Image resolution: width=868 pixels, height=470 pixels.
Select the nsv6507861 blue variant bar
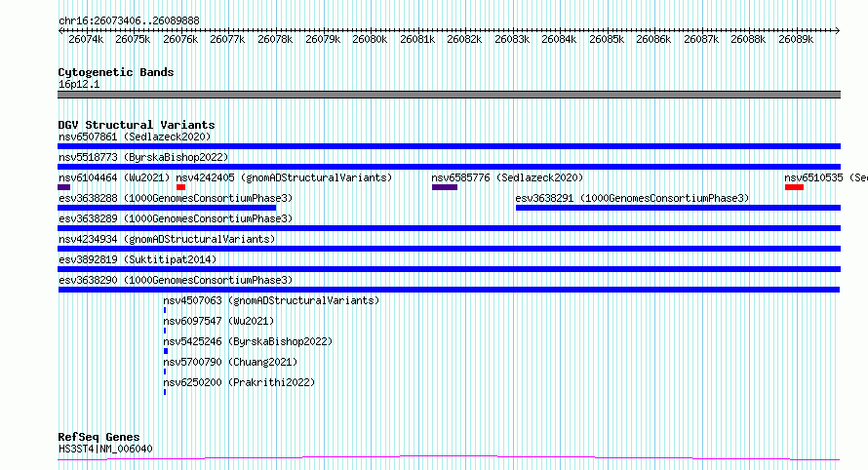(449, 146)
